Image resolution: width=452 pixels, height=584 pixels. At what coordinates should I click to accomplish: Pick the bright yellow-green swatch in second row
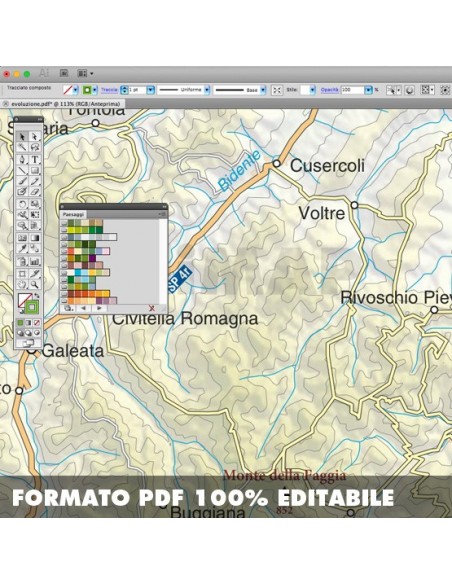[x=71, y=230]
